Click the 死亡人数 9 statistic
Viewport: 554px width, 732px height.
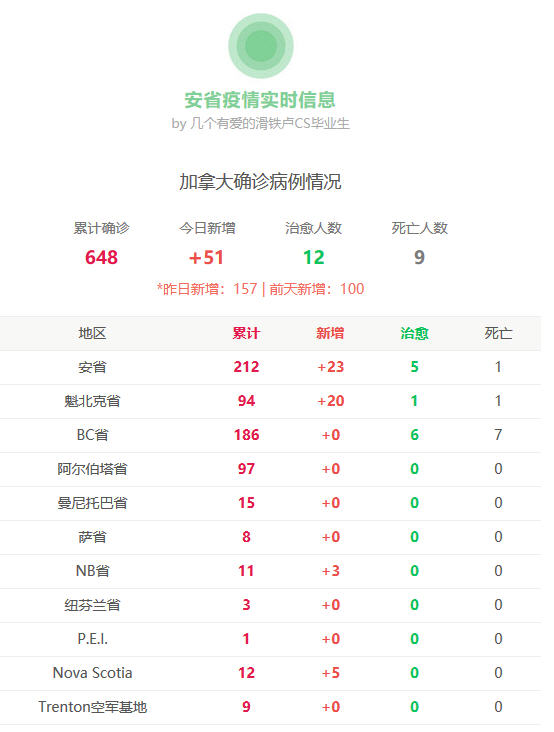click(420, 244)
